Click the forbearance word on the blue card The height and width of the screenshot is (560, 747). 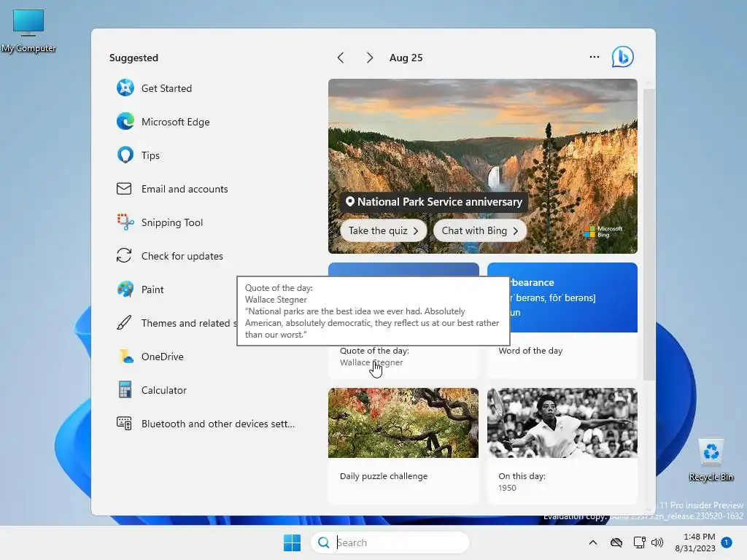(532, 282)
